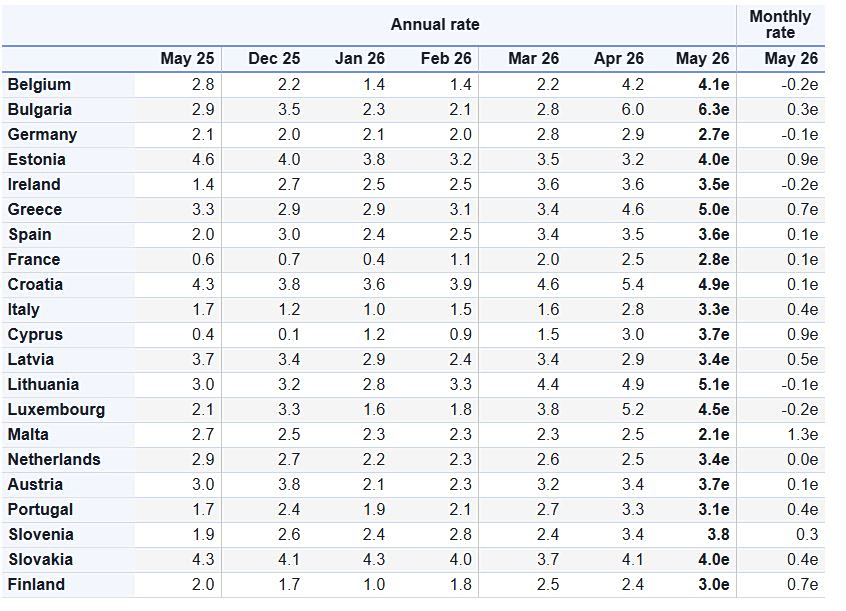The image size is (846, 611).
Task: Select Slovenia's May 26 value 3.8
Action: (719, 534)
